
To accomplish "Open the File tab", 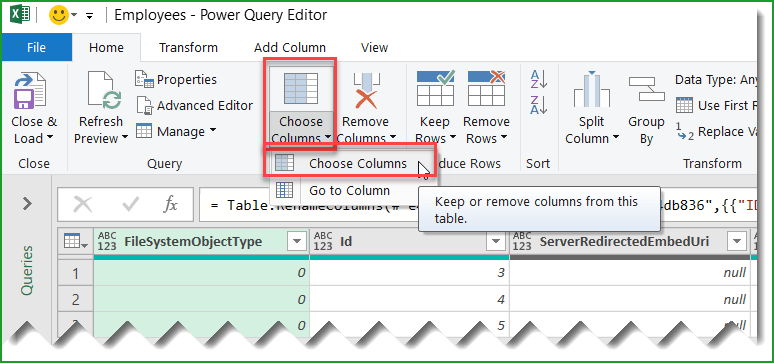I will coord(37,47).
